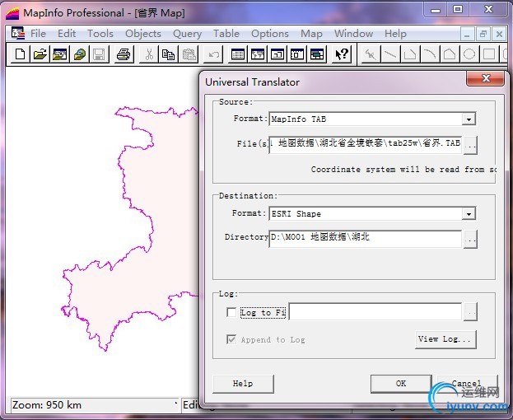Open the Objects menu
513x420 pixels.
pyautogui.click(x=143, y=34)
